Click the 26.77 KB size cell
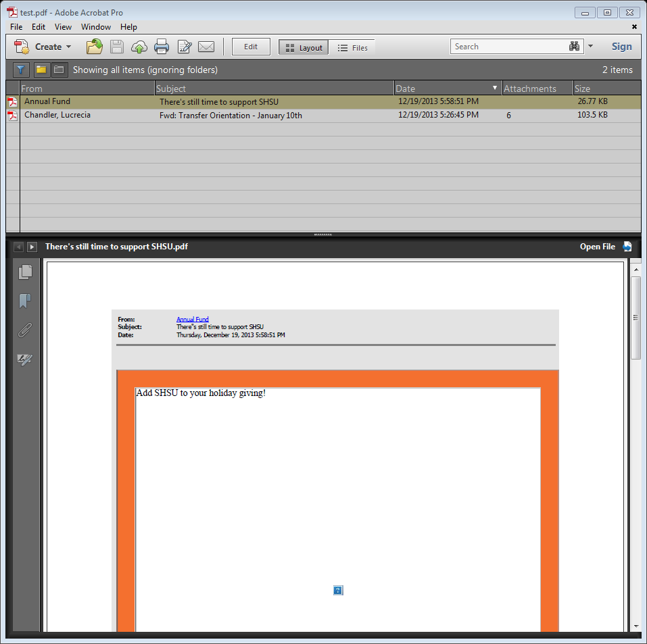This screenshot has width=647, height=644. click(592, 101)
